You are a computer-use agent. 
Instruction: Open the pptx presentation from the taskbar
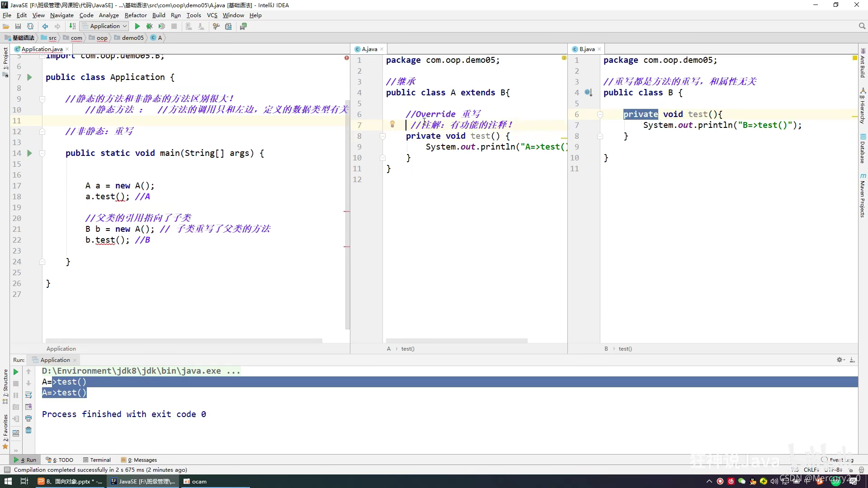[x=70, y=481]
